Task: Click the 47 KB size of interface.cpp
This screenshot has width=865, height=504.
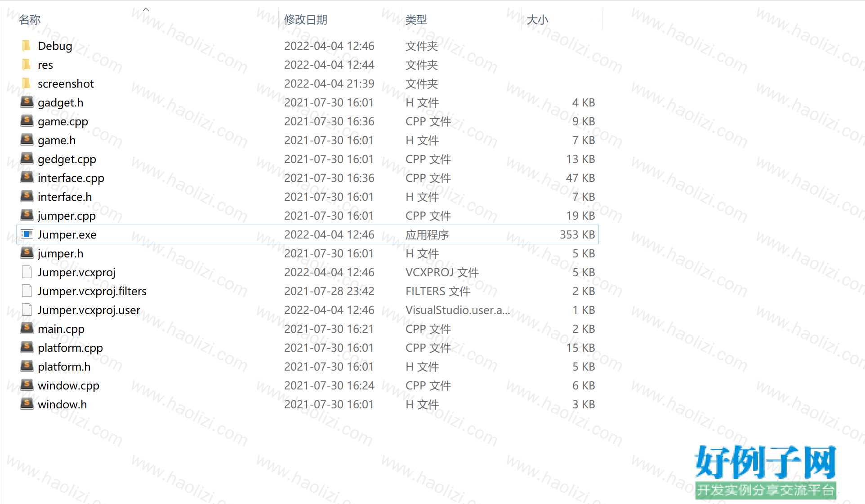Action: (580, 178)
